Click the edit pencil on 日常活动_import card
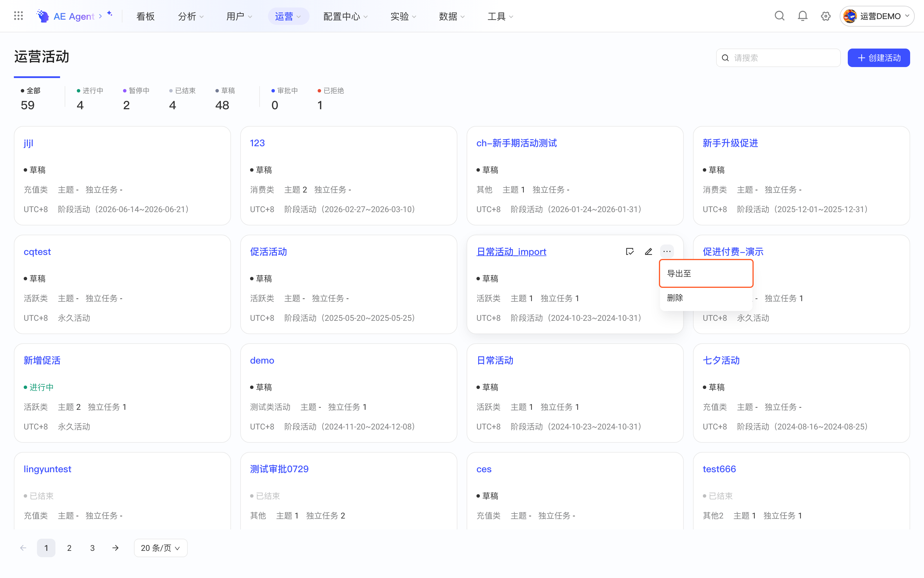This screenshot has width=924, height=578. click(648, 251)
